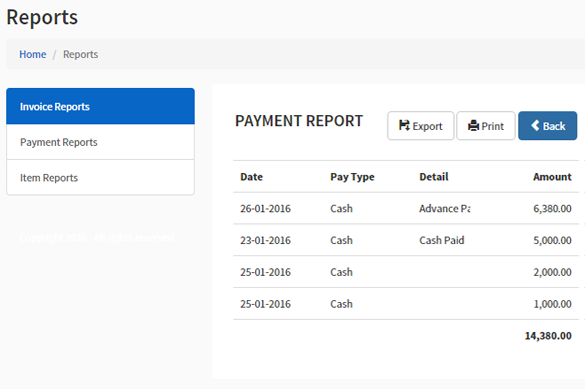Select the date 23-01-2016

point(265,240)
